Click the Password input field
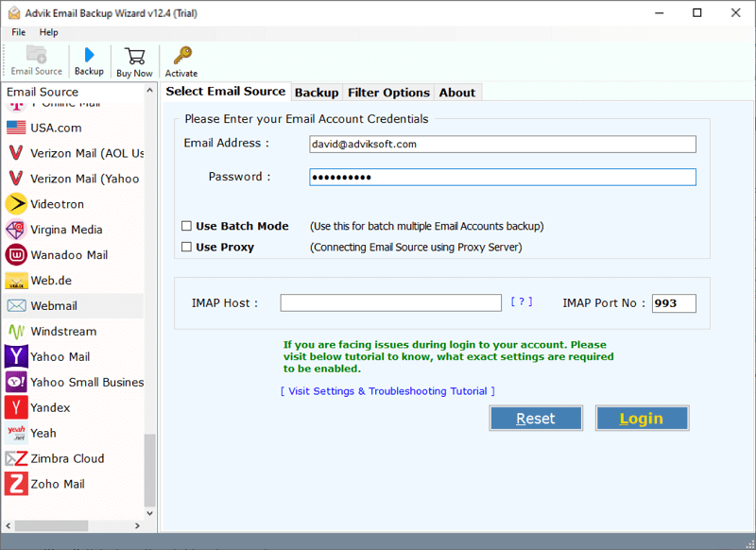 (503, 177)
